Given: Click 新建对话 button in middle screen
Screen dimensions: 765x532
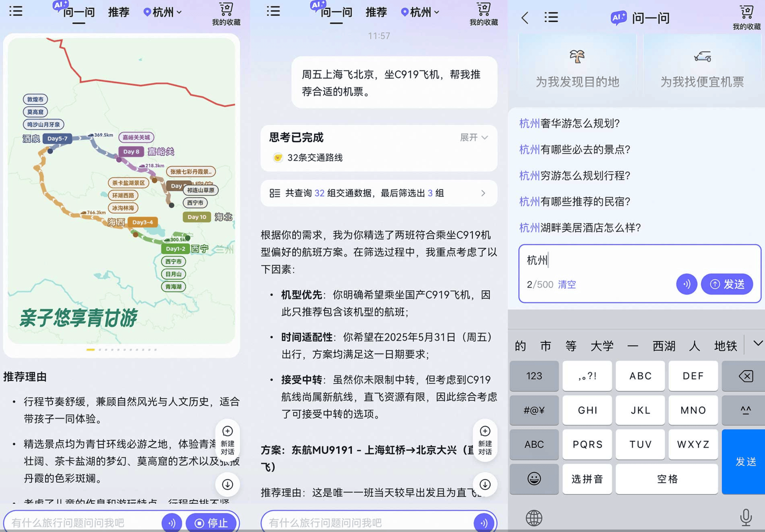Looking at the screenshot, I should click(485, 441).
